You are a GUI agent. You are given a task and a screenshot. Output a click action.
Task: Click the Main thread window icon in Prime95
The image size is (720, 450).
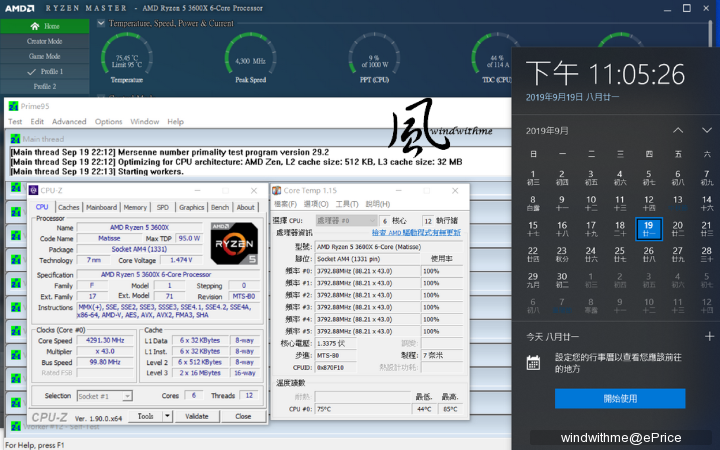click(x=15, y=139)
